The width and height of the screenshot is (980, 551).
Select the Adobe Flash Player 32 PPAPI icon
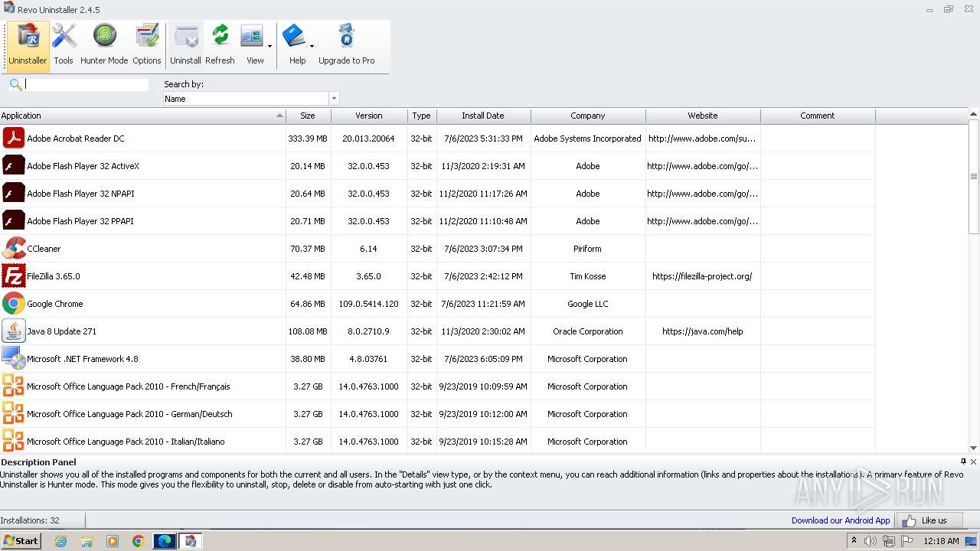[x=14, y=221]
